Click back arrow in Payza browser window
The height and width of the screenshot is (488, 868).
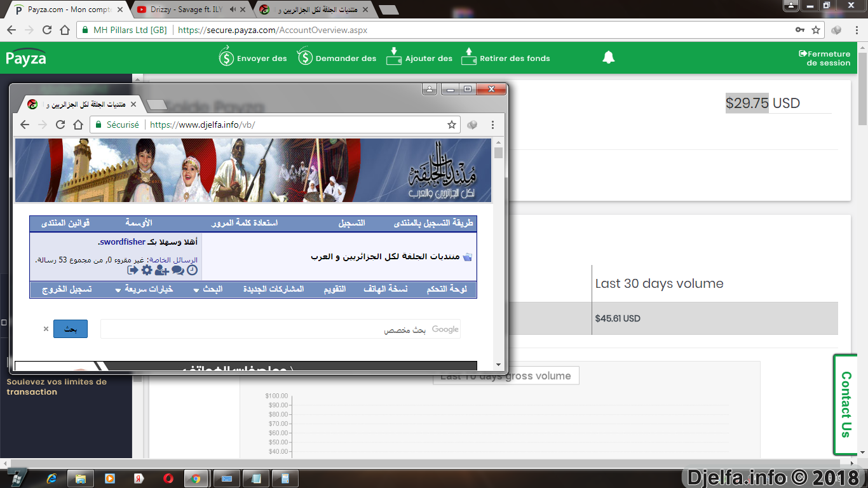(11, 30)
